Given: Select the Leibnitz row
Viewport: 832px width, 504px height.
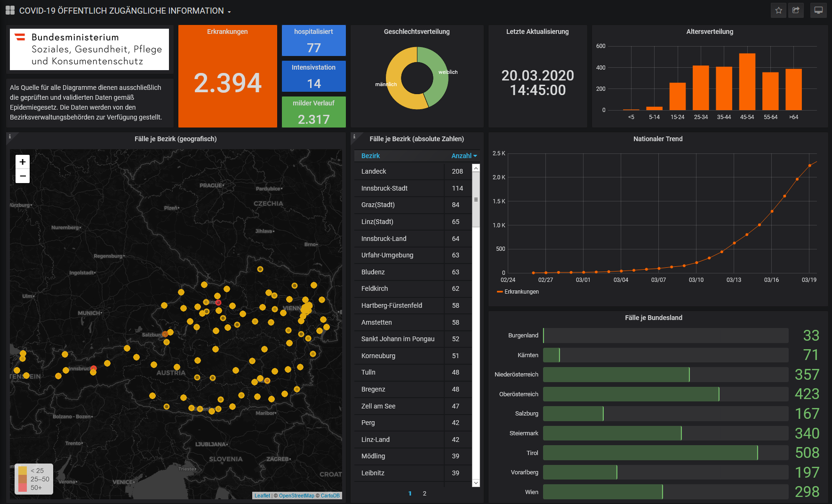Looking at the screenshot, I should pyautogui.click(x=413, y=473).
